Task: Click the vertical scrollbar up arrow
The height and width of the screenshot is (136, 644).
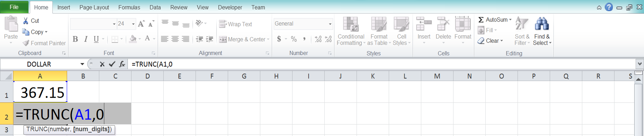Action: click(x=639, y=79)
